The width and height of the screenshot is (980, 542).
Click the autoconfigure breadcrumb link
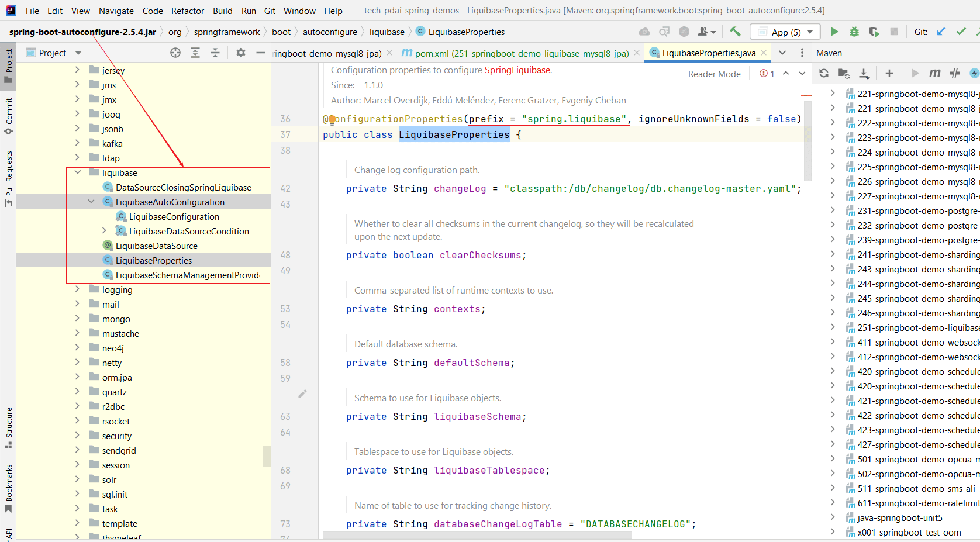[x=330, y=32]
